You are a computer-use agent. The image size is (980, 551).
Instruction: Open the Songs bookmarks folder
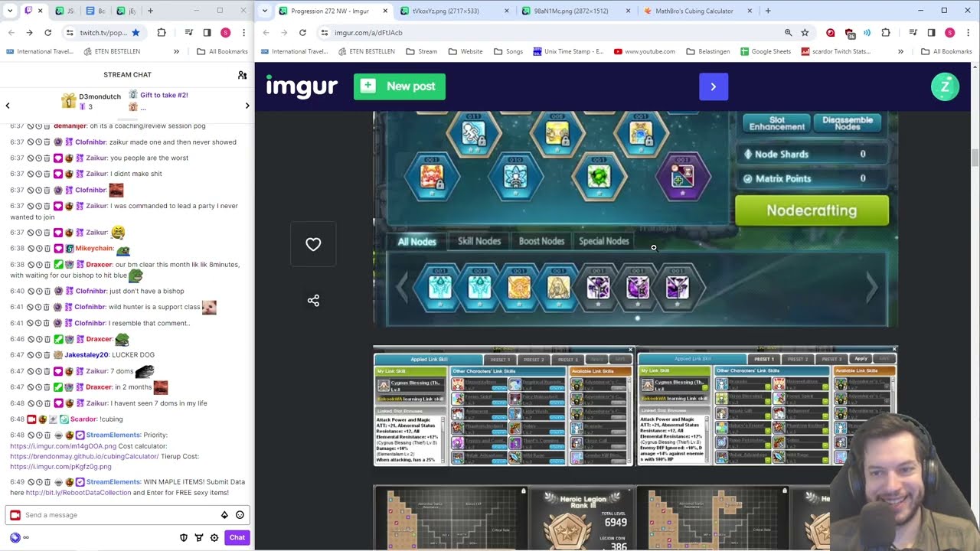(508, 51)
